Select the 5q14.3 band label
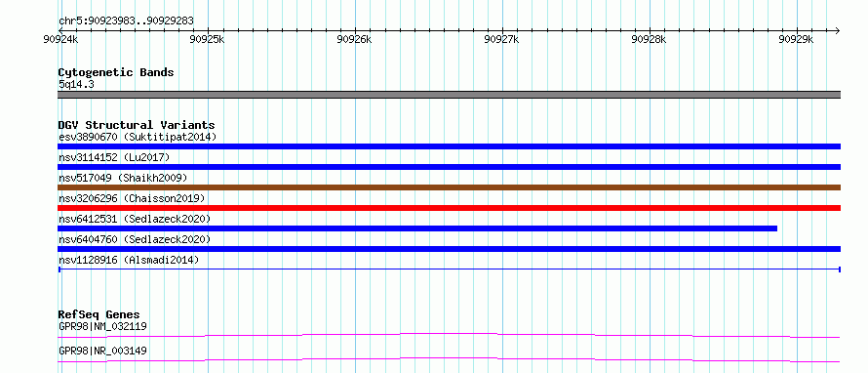 point(76,84)
